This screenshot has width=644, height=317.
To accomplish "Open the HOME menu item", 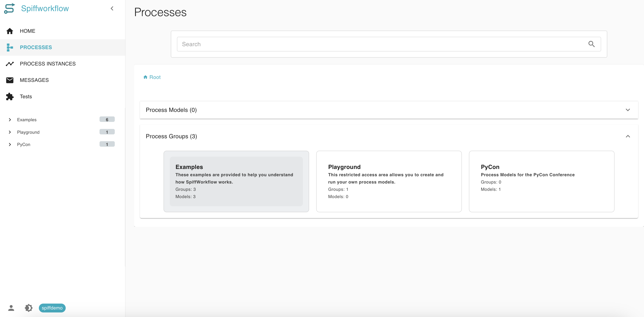I will click(x=62, y=31).
